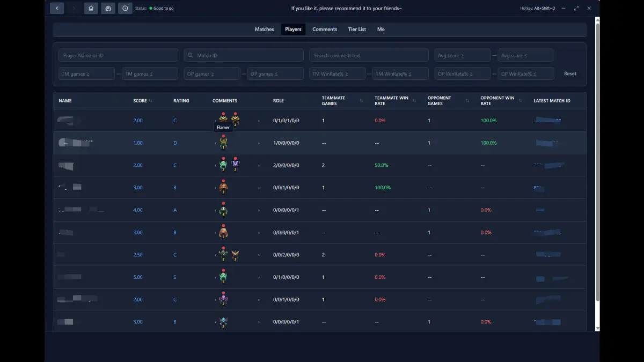Switch to the Matches tab
This screenshot has width=644, height=362.
[264, 29]
